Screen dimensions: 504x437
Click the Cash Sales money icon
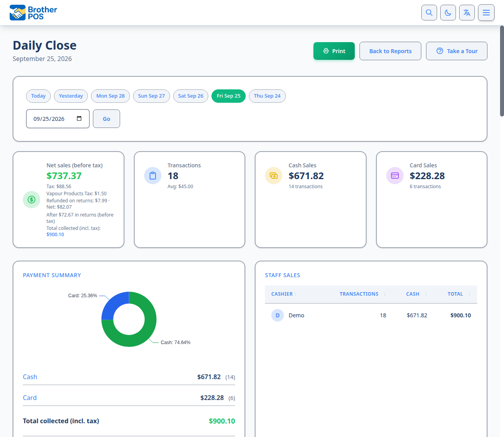tap(274, 176)
